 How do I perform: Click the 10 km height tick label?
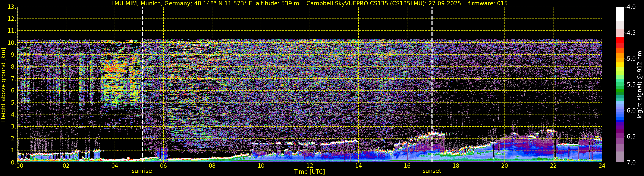pyautogui.click(x=12, y=43)
